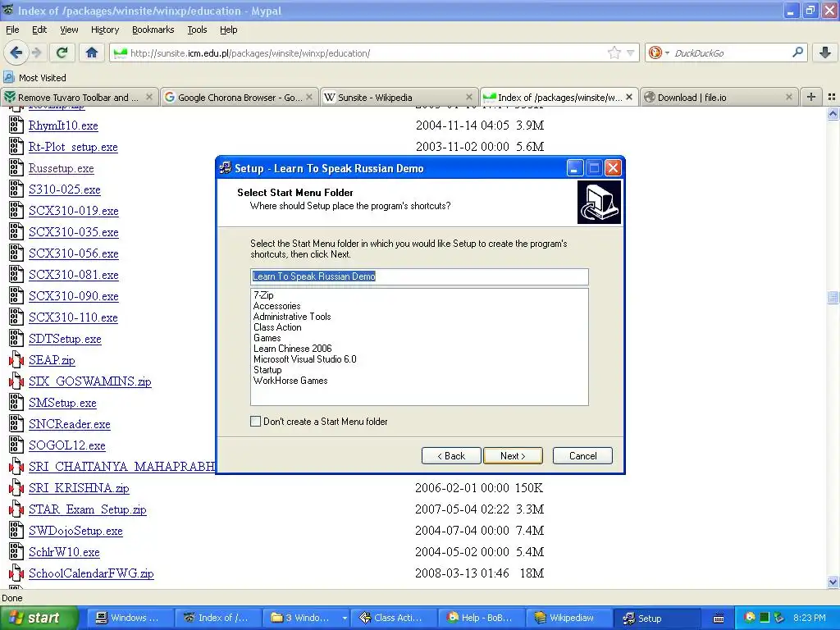The image size is (840, 630).
Task: Click the scrollbar down arrow
Action: [833, 582]
